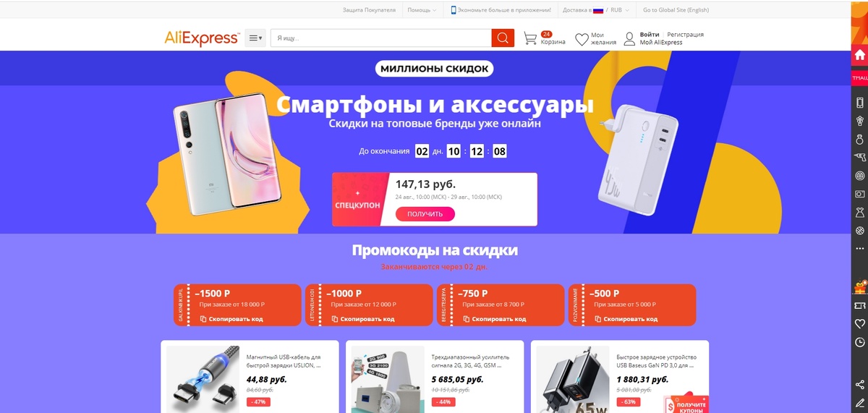
Task: Expand the categories menu dropdown beside logo
Action: click(x=255, y=38)
